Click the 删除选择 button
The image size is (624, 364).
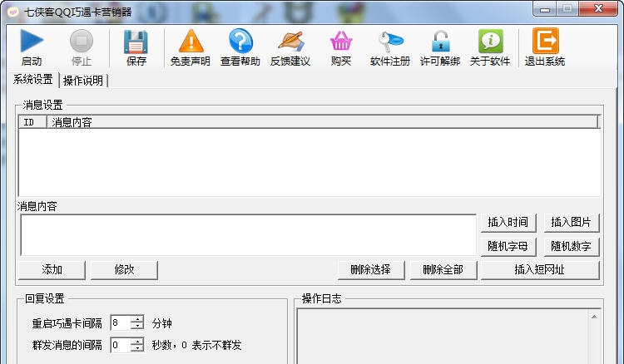click(371, 270)
